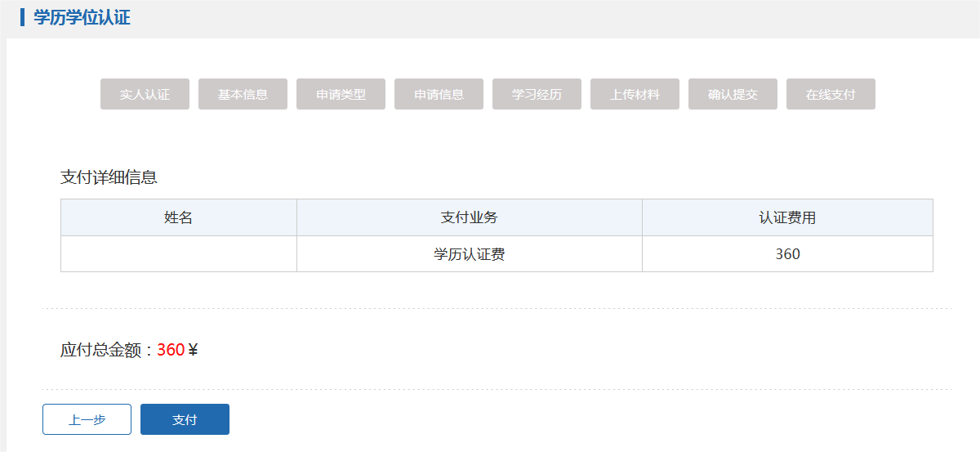Click the 上一步 button
This screenshot has height=452, width=980.
87,419
